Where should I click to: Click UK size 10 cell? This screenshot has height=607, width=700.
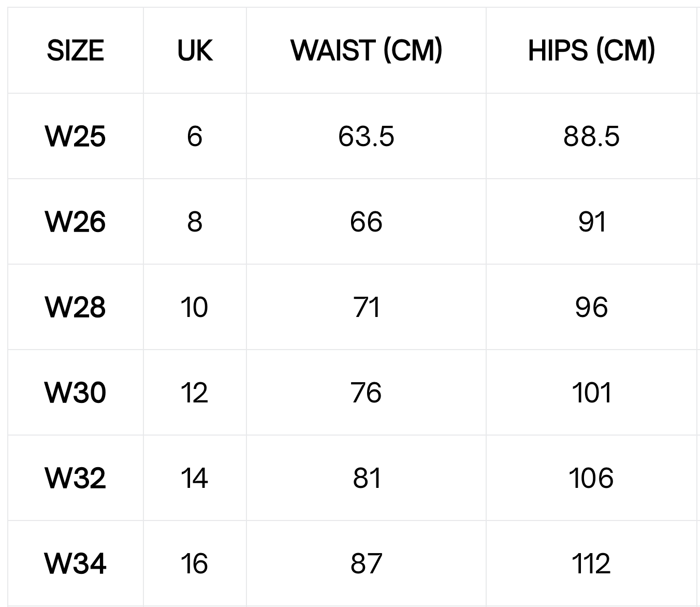coord(195,307)
